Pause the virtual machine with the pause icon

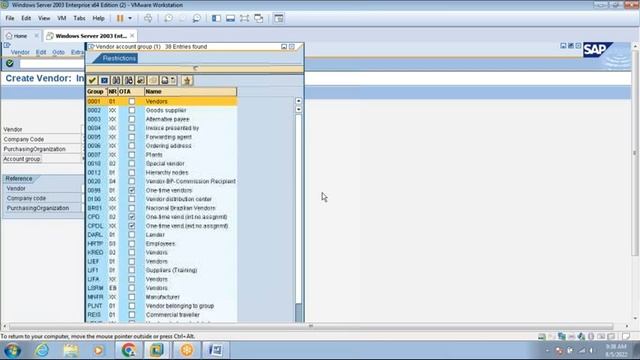tap(120, 18)
